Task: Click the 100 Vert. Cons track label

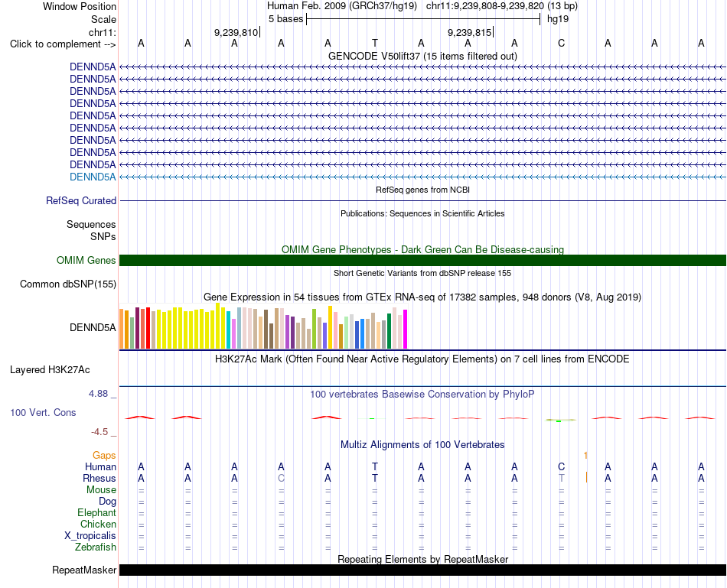Action: click(43, 412)
